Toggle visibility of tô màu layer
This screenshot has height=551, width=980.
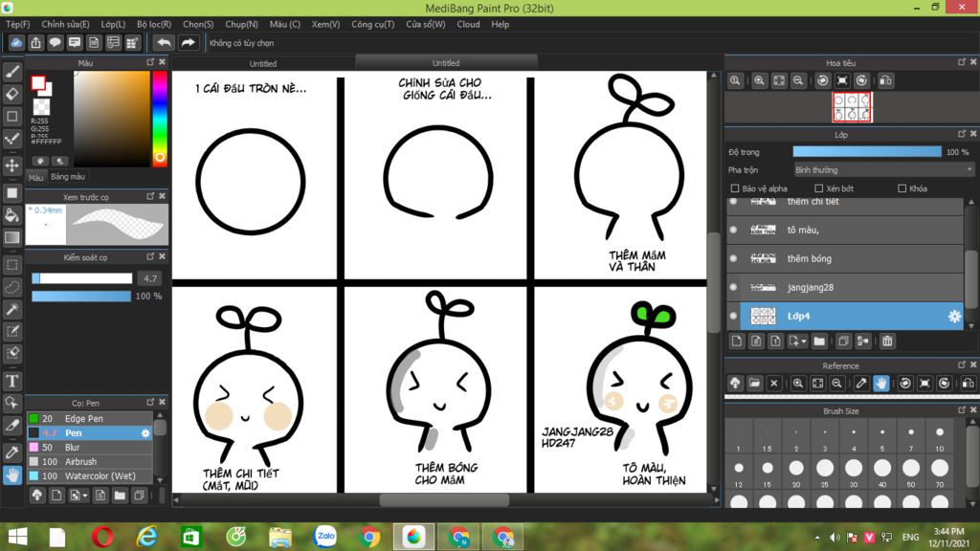tap(734, 230)
